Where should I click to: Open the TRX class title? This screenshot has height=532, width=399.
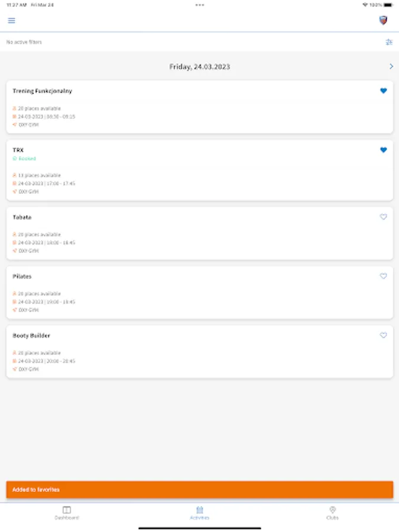click(x=18, y=150)
